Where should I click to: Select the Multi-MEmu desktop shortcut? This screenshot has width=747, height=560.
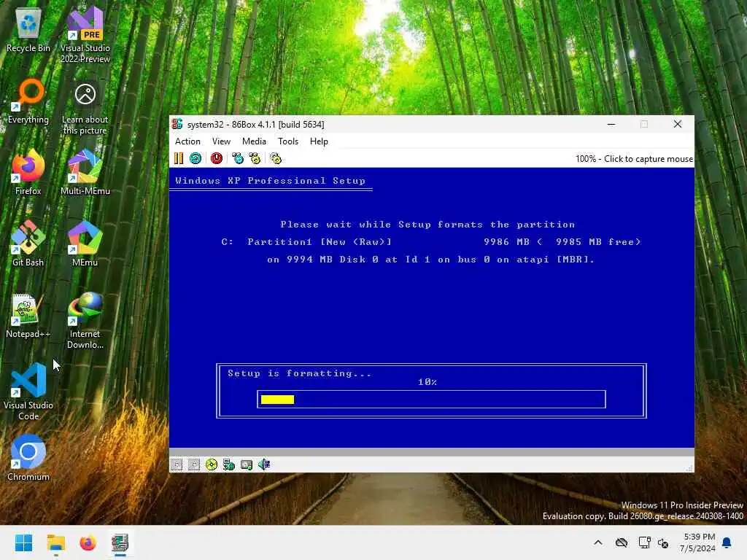click(x=85, y=173)
